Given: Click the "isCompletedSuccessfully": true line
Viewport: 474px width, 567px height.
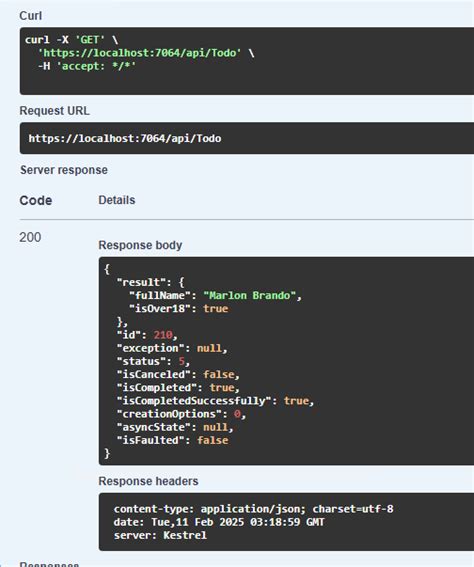Looking at the screenshot, I should pos(215,401).
